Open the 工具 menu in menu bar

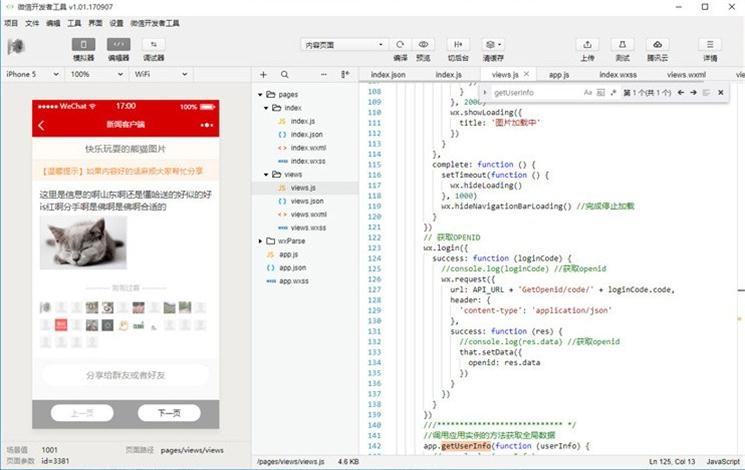click(x=74, y=21)
